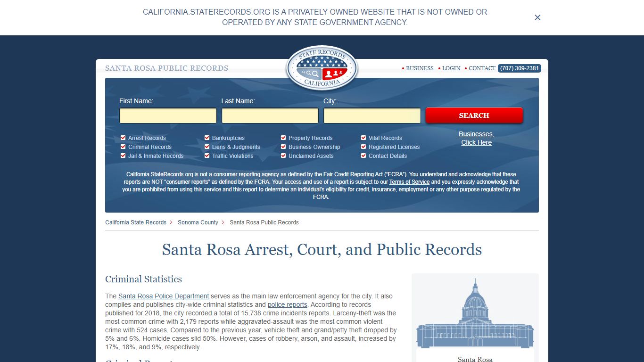644x362 pixels.
Task: Toggle Traffic Violations checkbox
Action: click(x=207, y=156)
